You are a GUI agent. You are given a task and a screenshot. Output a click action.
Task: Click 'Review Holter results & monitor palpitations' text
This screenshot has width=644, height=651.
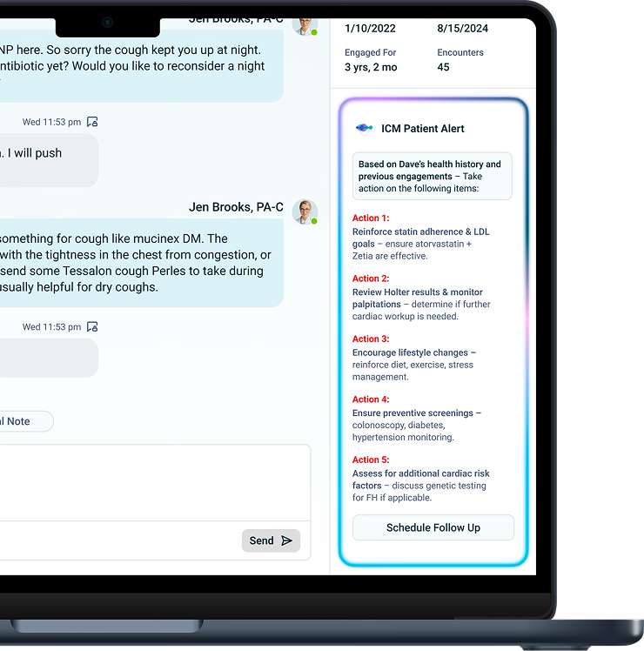tap(417, 299)
